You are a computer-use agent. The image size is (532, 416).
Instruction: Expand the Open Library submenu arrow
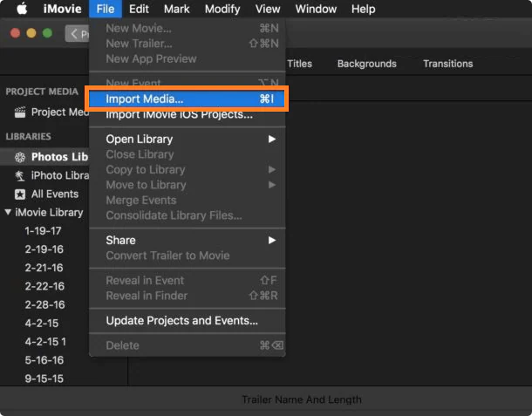coord(272,140)
